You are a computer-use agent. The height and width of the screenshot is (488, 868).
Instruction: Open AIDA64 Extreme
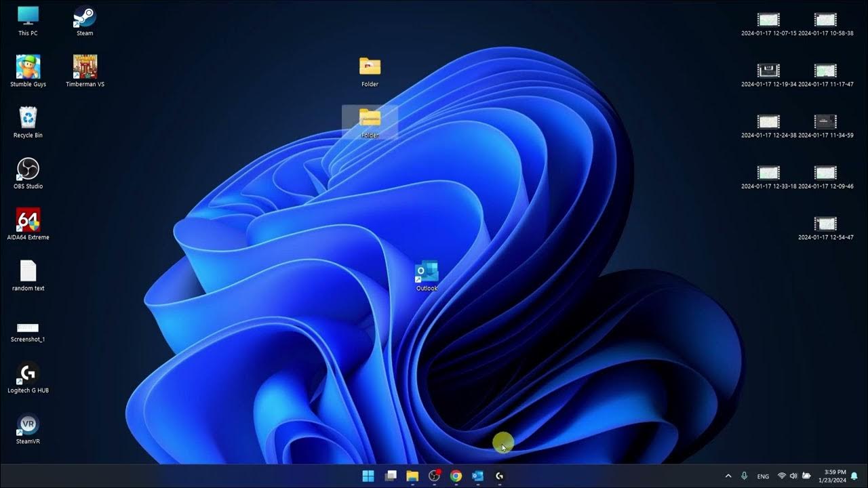pos(28,218)
